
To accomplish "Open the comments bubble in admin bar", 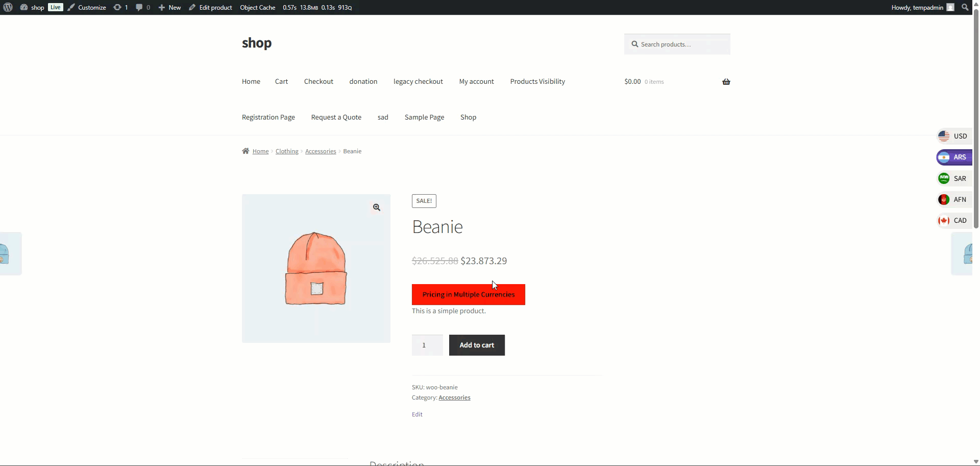I will pos(142,7).
